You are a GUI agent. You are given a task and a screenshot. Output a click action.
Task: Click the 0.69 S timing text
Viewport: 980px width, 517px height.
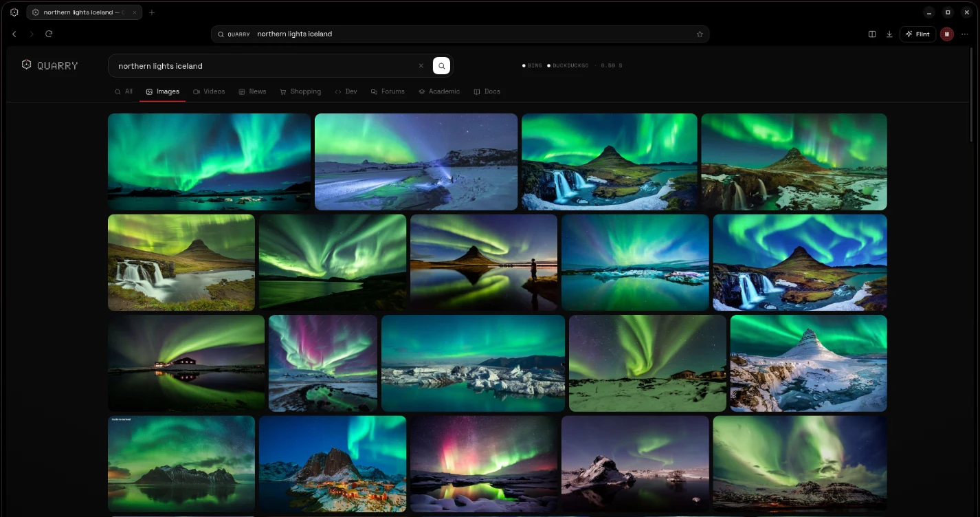click(x=611, y=66)
